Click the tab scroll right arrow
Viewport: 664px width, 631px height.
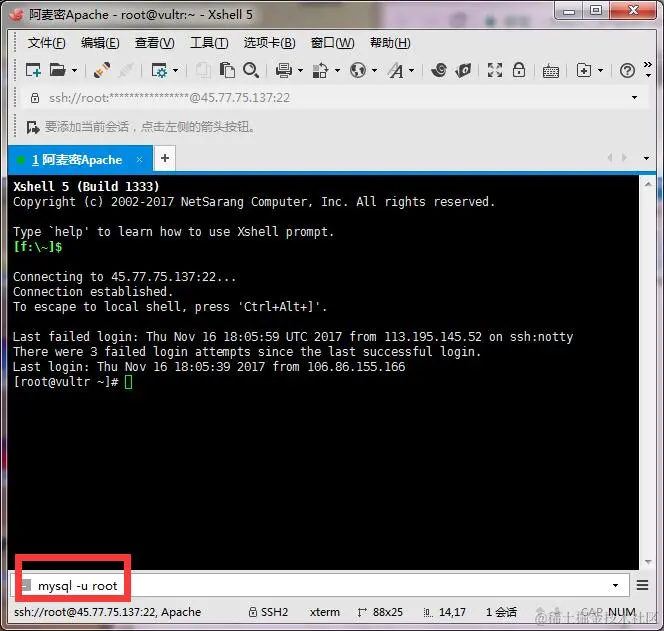(x=624, y=158)
